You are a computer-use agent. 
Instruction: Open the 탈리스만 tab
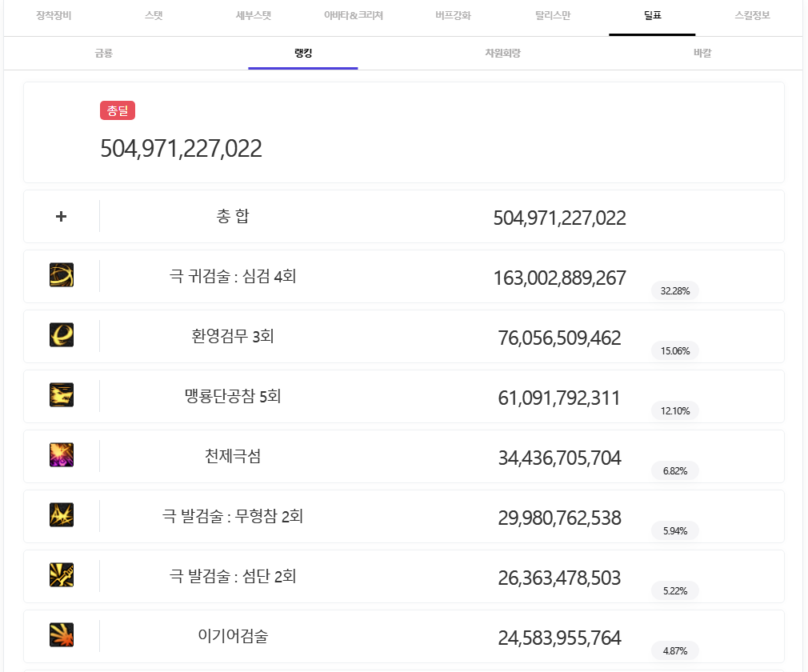[x=553, y=16]
